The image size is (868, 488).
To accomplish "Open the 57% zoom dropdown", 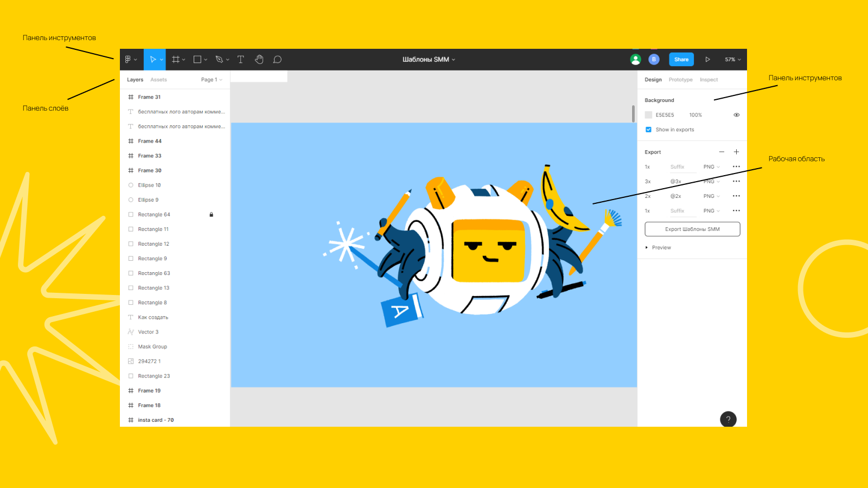I will tap(732, 60).
